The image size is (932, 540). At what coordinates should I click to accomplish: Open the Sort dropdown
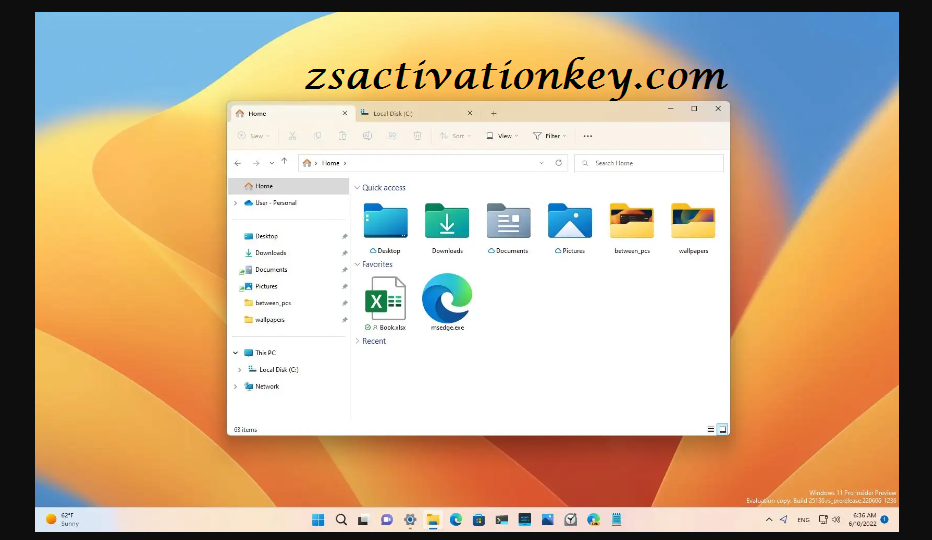(x=455, y=136)
